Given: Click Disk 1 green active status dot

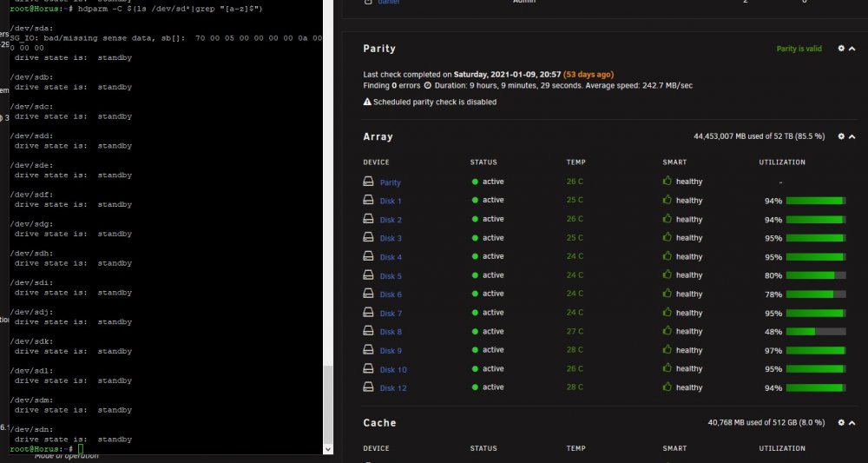Looking at the screenshot, I should [x=475, y=200].
